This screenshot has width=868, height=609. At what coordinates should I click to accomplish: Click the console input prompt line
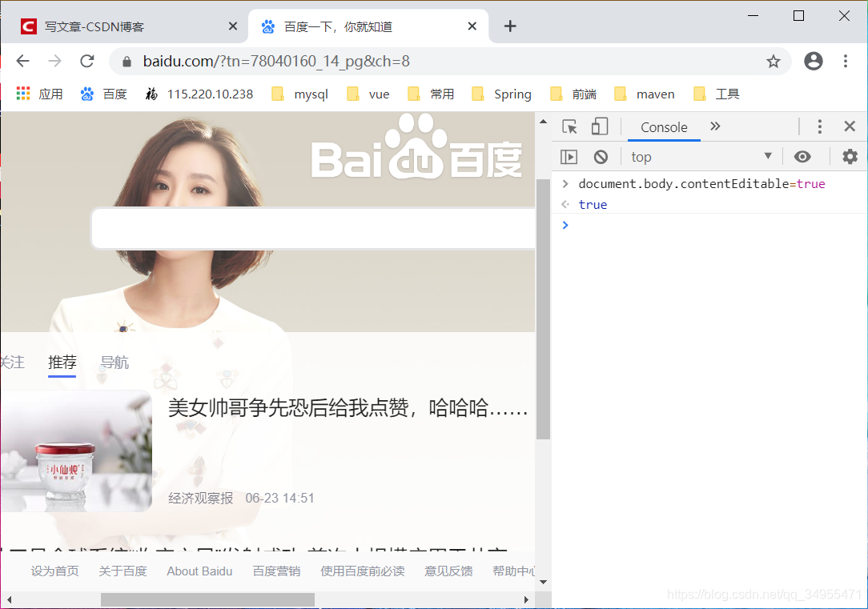709,225
